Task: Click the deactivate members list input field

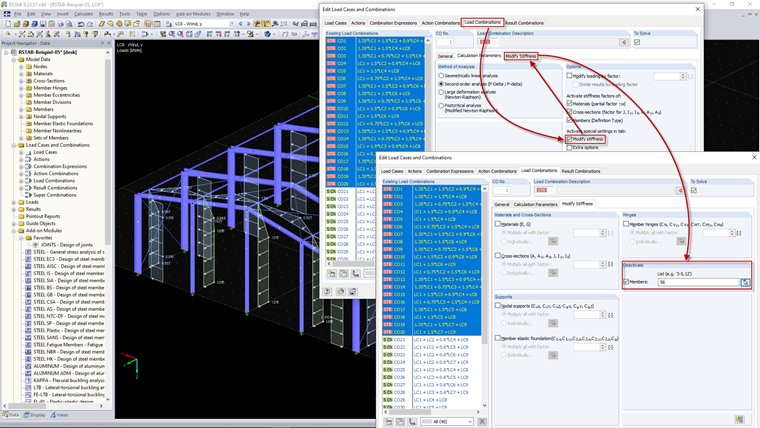Action: pyautogui.click(x=696, y=282)
